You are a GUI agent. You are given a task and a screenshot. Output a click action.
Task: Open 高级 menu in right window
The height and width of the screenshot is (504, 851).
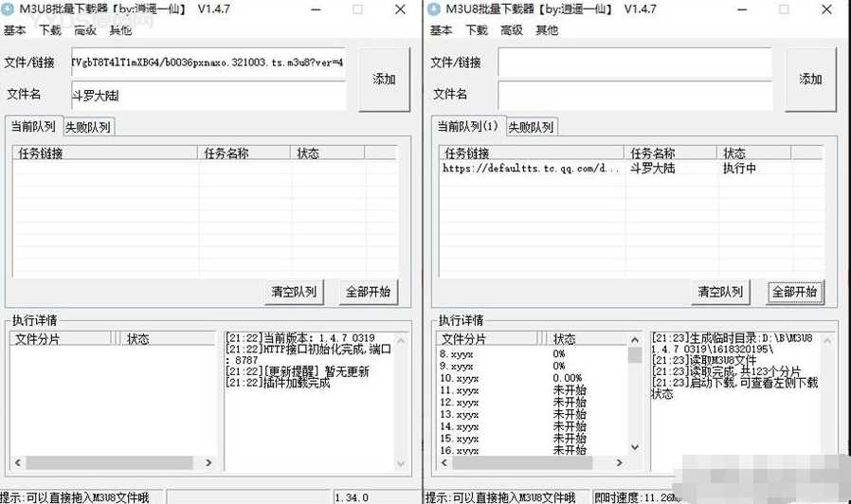pyautogui.click(x=512, y=30)
